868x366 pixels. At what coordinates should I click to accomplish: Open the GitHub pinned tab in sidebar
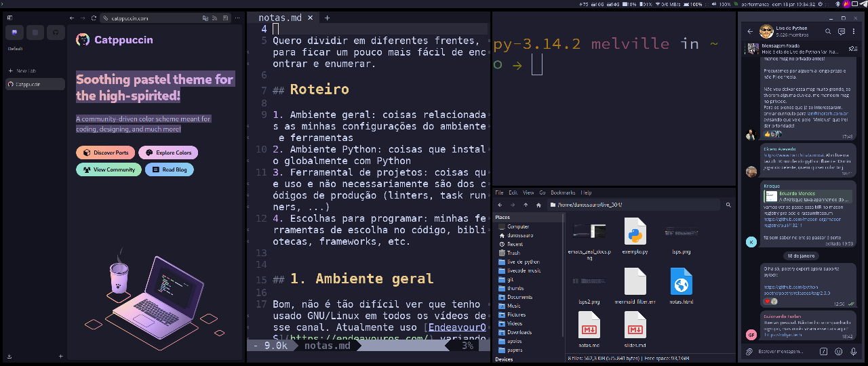click(56, 32)
